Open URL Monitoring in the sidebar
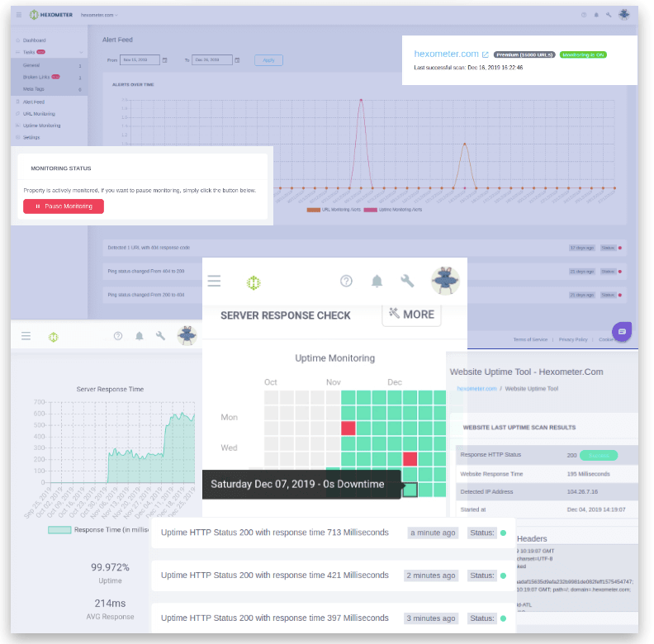 tap(39, 114)
